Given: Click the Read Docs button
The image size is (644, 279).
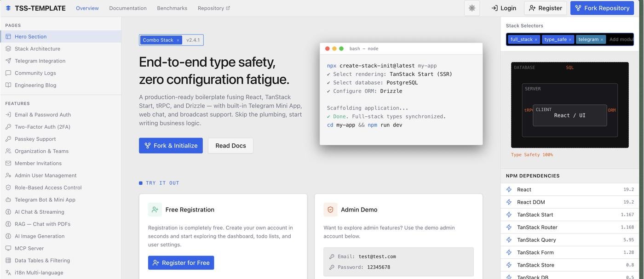Looking at the screenshot, I should point(230,146).
